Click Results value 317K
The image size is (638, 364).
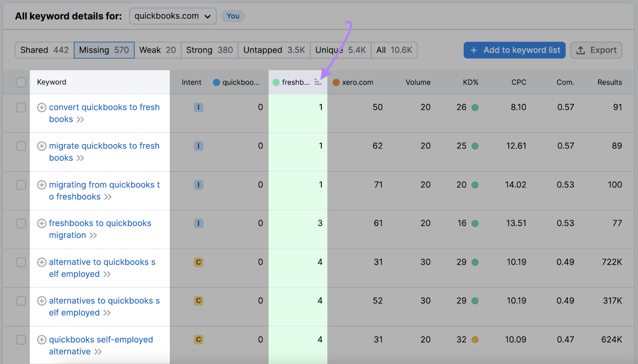[612, 301]
